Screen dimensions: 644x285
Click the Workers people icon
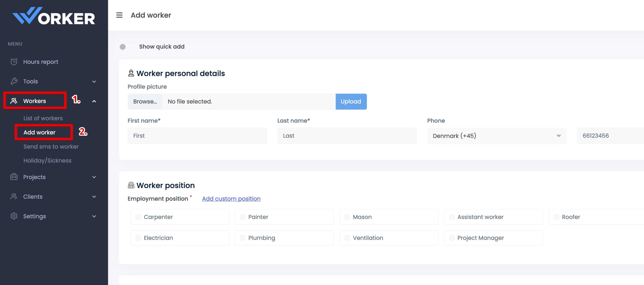14,101
